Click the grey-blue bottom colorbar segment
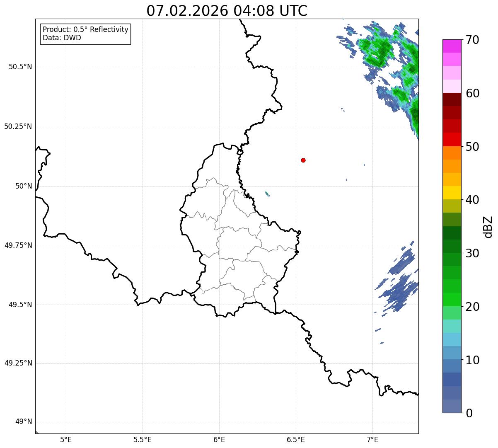Viewport: 498px width, 448px height. (x=452, y=406)
